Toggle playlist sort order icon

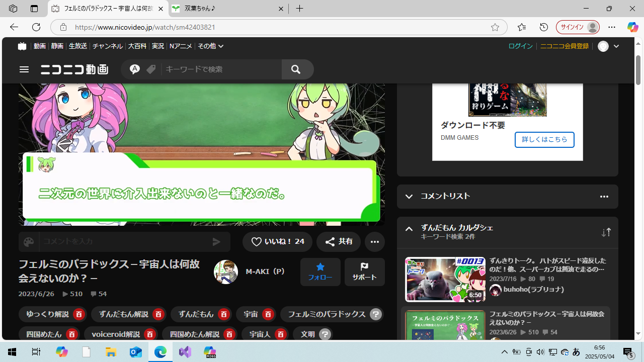tap(606, 232)
